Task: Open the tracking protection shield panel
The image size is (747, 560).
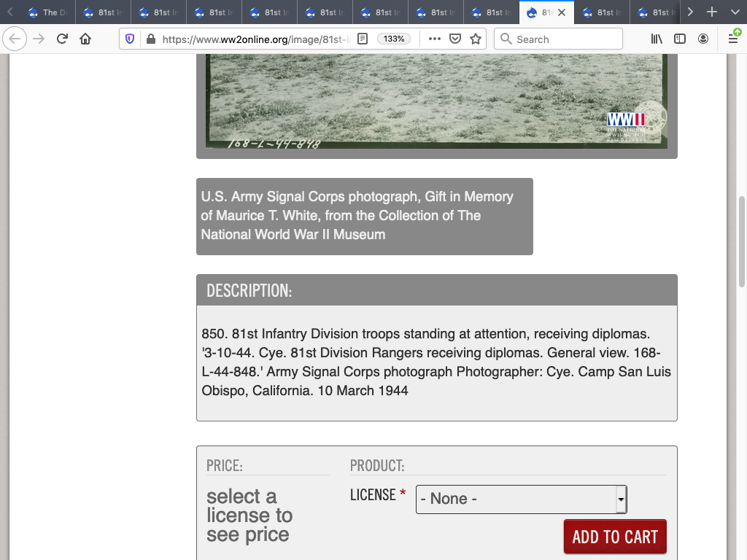Action: click(x=130, y=39)
